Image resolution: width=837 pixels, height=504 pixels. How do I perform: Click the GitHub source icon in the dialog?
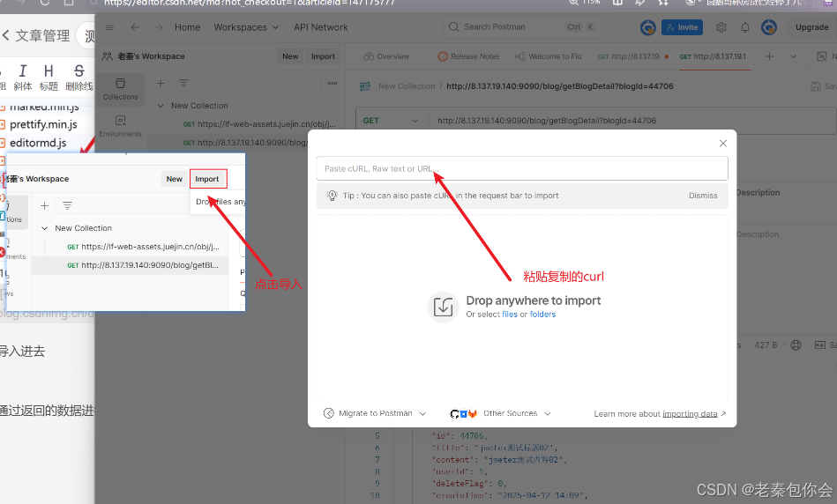click(x=454, y=414)
